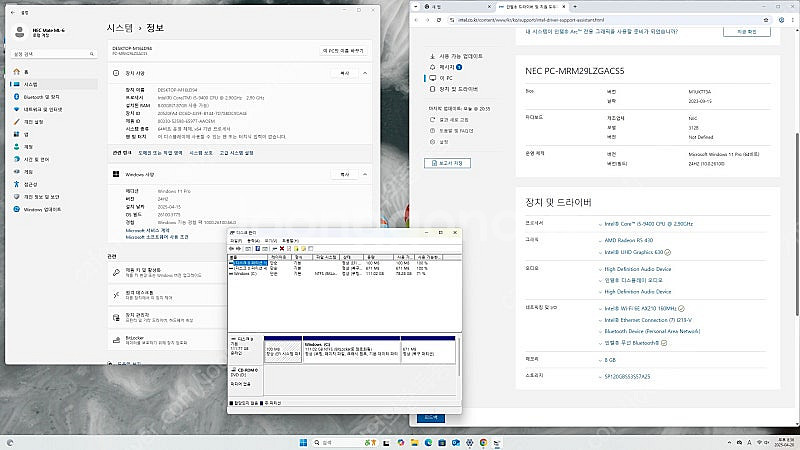Click browser address bar URL
Viewport: 800px width, 450px height.
tap(531, 20)
